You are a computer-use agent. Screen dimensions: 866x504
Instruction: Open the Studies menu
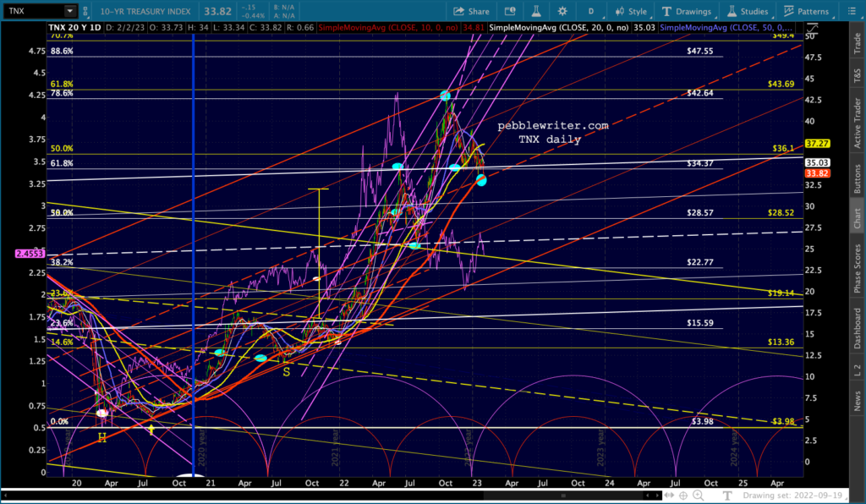coord(748,11)
